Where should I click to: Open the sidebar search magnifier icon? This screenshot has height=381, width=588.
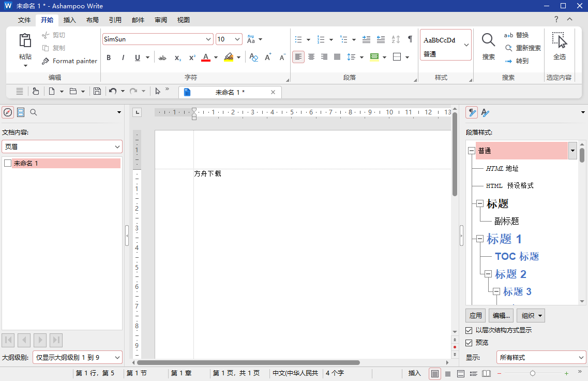pyautogui.click(x=34, y=112)
